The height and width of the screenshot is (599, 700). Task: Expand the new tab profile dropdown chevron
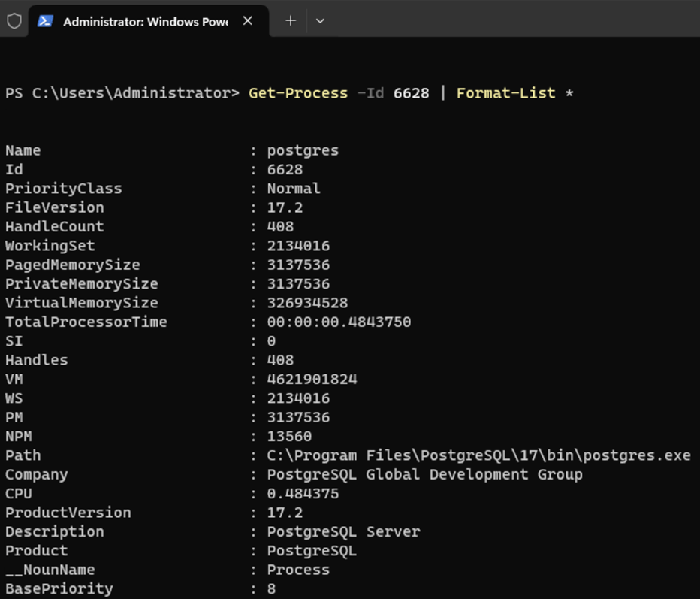(320, 21)
